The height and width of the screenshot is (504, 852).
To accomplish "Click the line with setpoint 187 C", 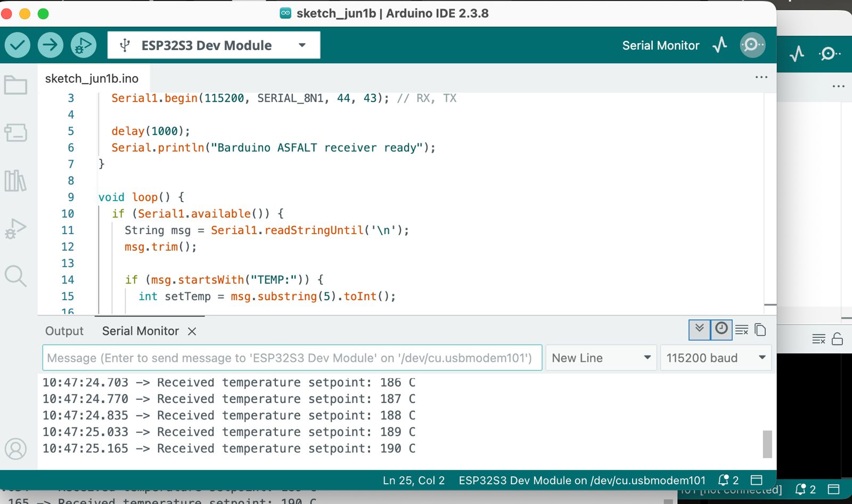I will [x=229, y=399].
